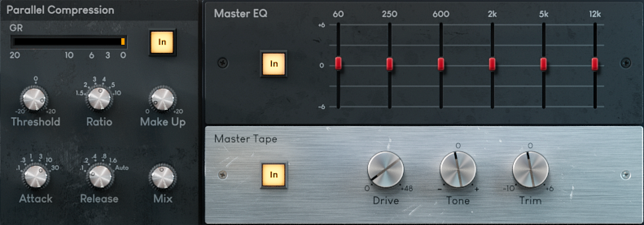The image size is (644, 225).
Task: Click the Master Tape Trim knob
Action: point(530,170)
